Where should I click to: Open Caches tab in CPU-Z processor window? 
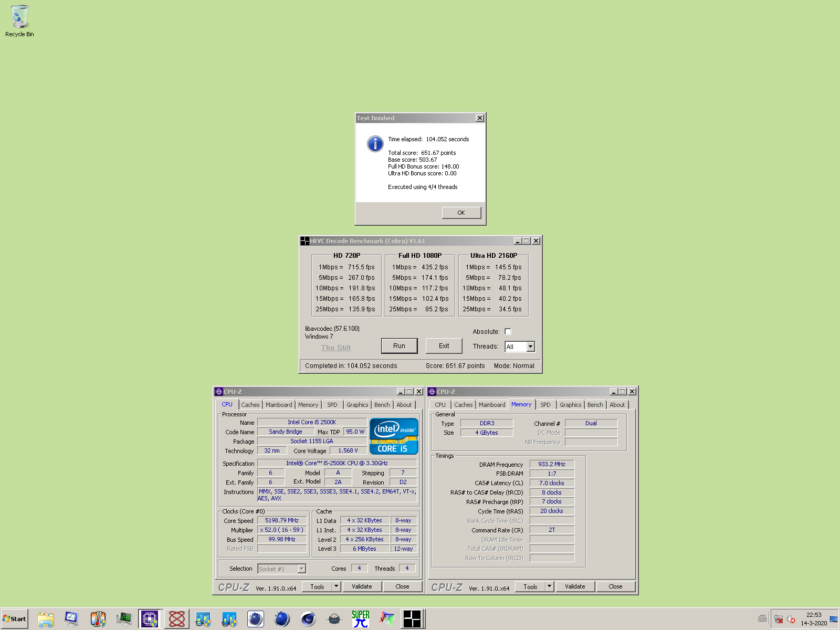click(x=250, y=405)
